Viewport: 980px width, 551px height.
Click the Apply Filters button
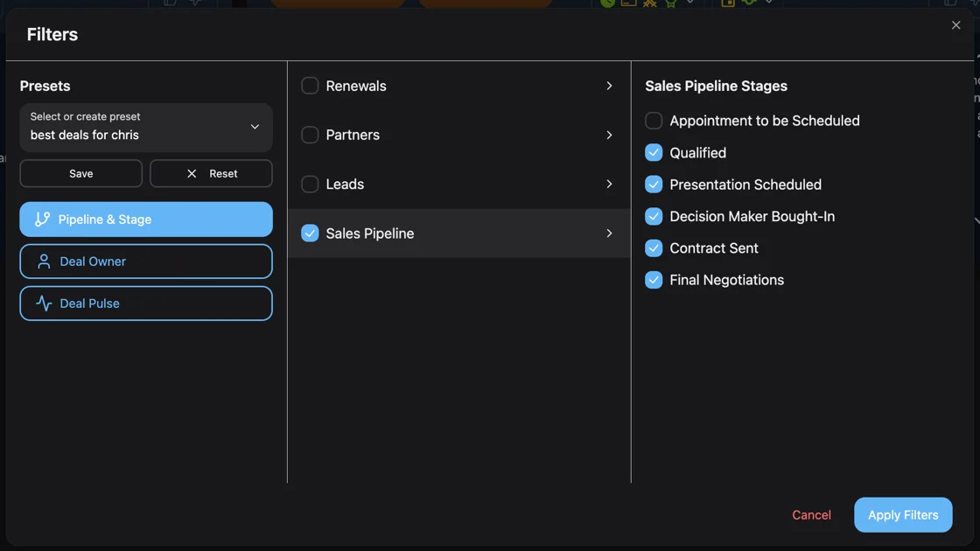[x=903, y=514]
